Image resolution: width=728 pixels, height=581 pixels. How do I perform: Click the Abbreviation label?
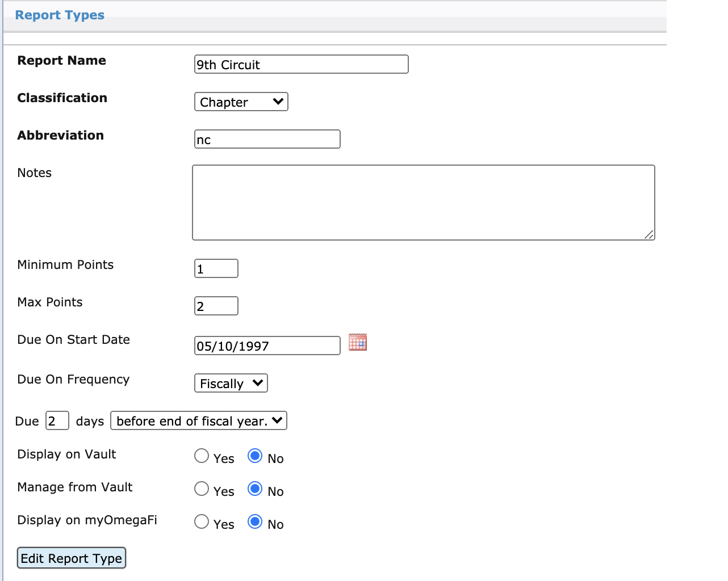[x=61, y=135]
